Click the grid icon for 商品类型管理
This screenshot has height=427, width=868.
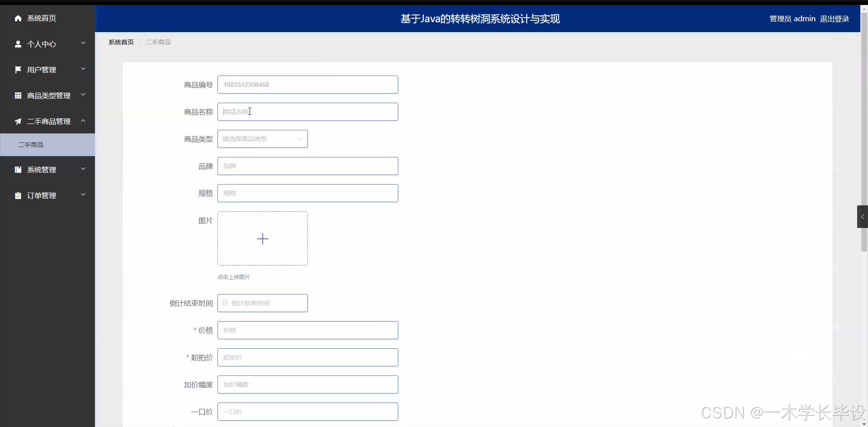coord(18,95)
